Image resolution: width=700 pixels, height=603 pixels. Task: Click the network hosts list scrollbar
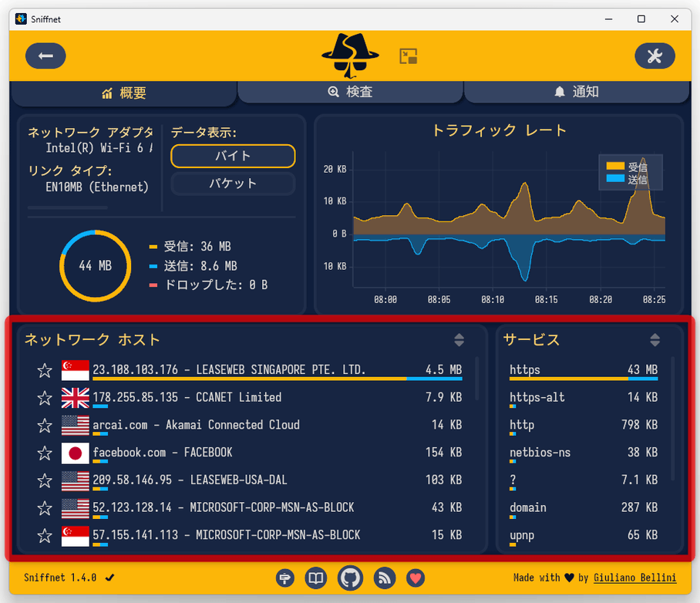pyautogui.click(x=476, y=378)
